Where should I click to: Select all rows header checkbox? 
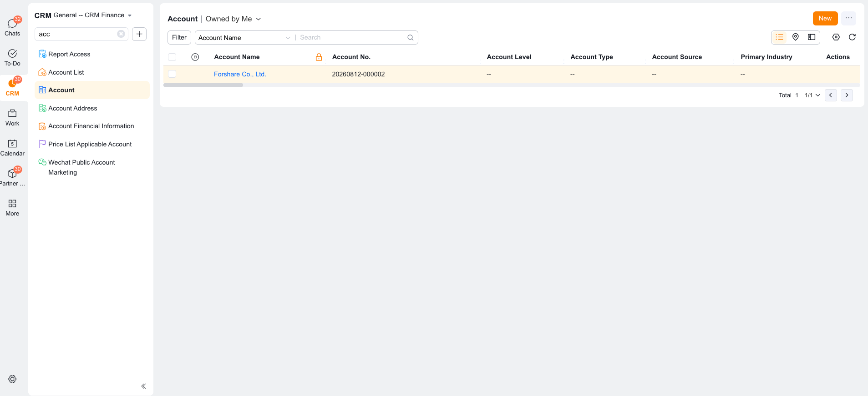[x=172, y=57]
